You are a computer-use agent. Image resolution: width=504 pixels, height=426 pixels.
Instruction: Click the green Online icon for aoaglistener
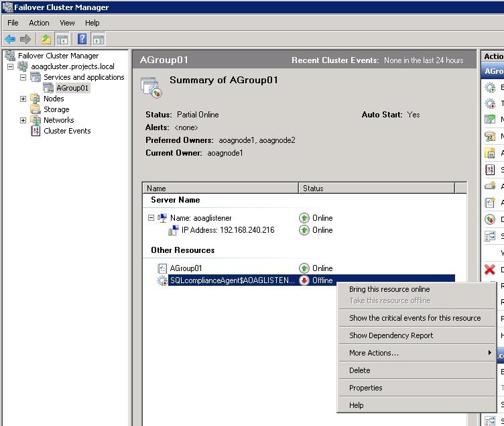tap(304, 218)
